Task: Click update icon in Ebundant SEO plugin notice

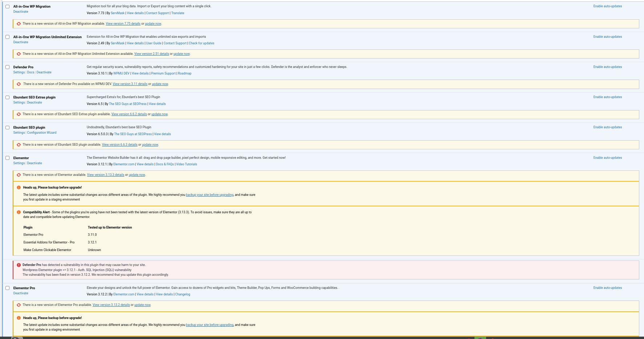Action: 19,145
